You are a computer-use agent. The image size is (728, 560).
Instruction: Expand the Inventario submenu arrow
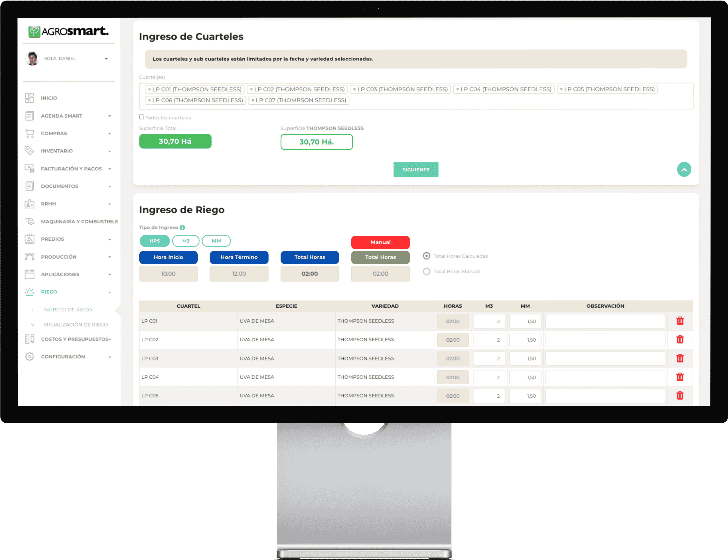coord(109,151)
